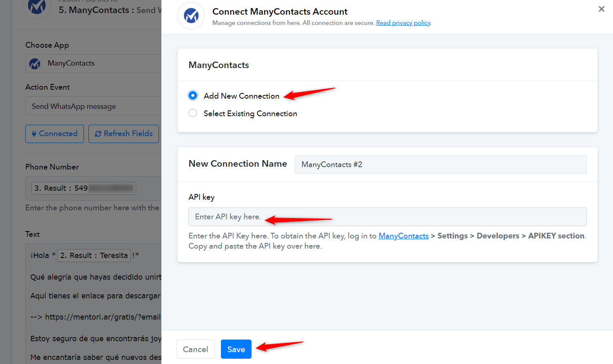Click the step 5 ManyContacts action header

(x=110, y=10)
